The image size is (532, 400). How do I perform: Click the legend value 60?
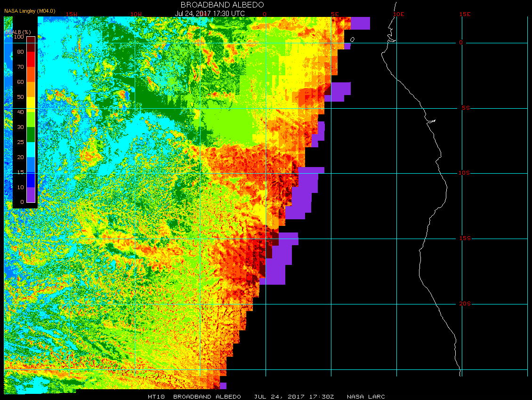(x=20, y=82)
